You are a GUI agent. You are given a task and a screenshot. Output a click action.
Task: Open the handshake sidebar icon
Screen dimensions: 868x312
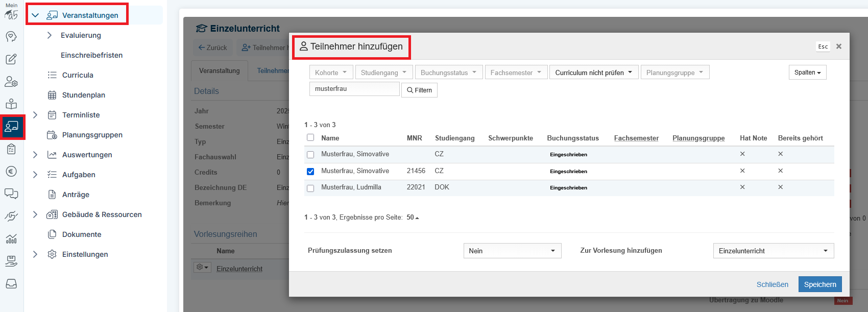11,216
